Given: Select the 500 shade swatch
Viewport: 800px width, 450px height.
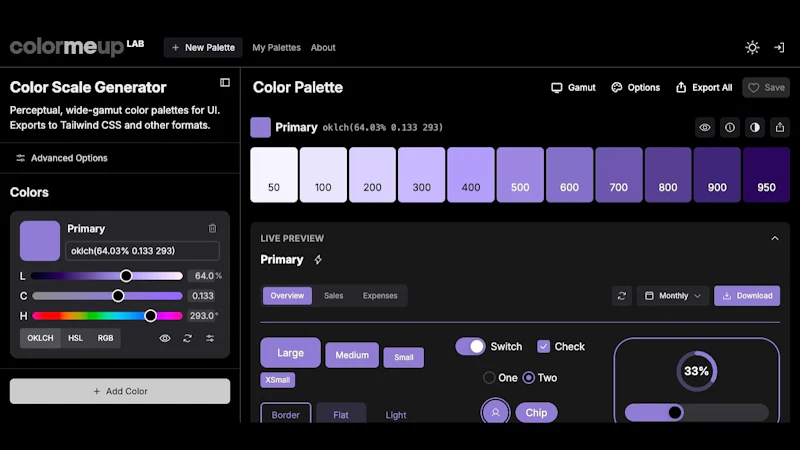Looking at the screenshot, I should point(520,175).
